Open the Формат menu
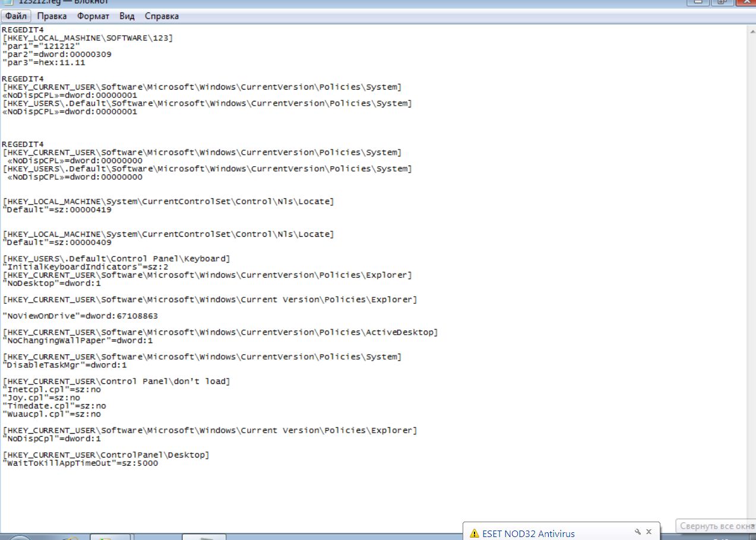 [x=93, y=16]
